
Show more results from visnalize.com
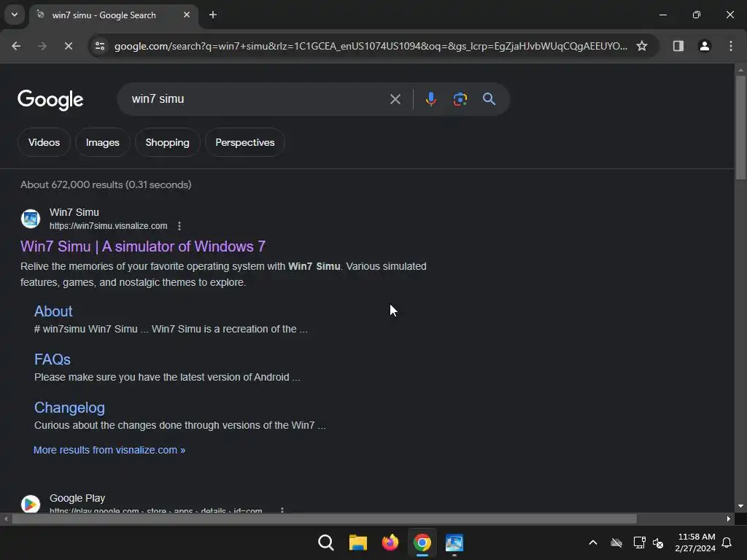(109, 450)
